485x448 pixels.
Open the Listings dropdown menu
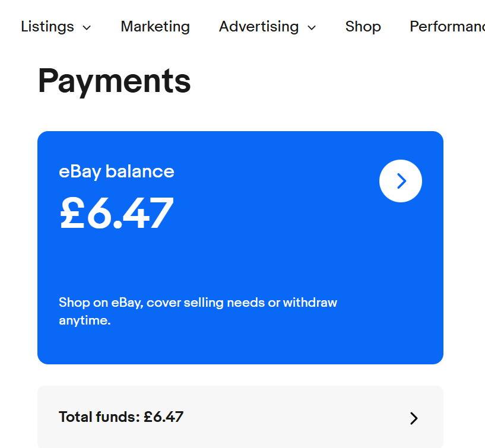click(x=56, y=27)
